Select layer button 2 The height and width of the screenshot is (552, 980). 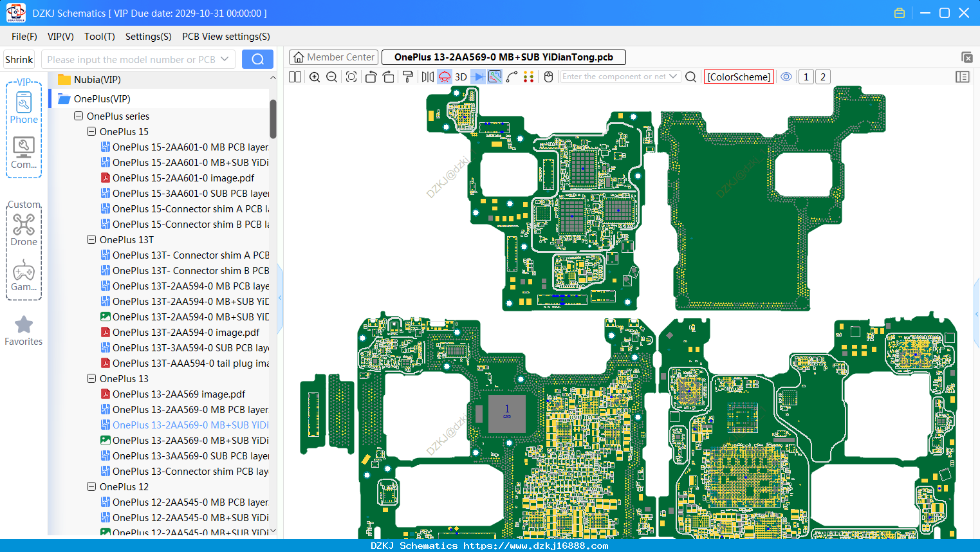coord(822,77)
